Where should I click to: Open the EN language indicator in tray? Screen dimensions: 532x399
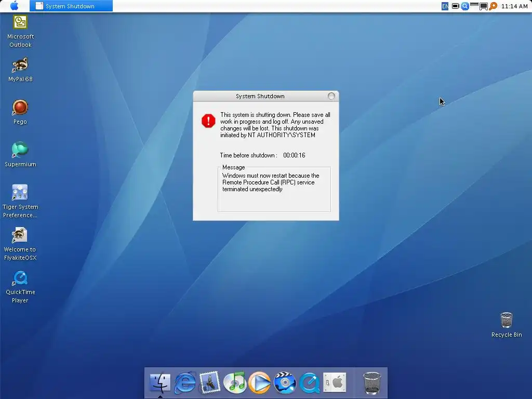(x=445, y=6)
